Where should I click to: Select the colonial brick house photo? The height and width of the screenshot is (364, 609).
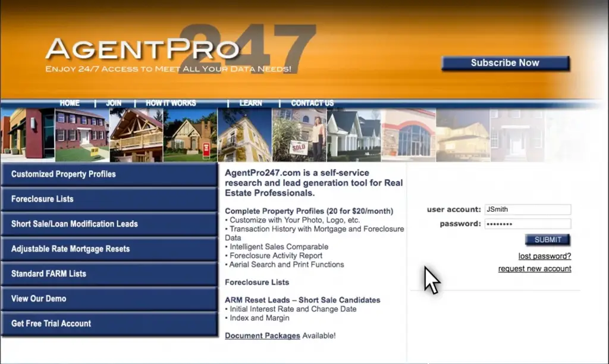point(82,135)
